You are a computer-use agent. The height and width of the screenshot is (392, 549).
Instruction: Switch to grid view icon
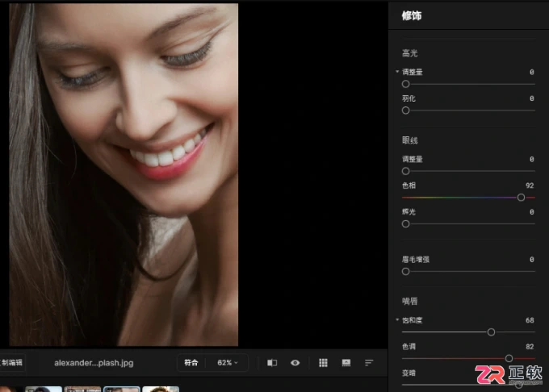tap(323, 363)
